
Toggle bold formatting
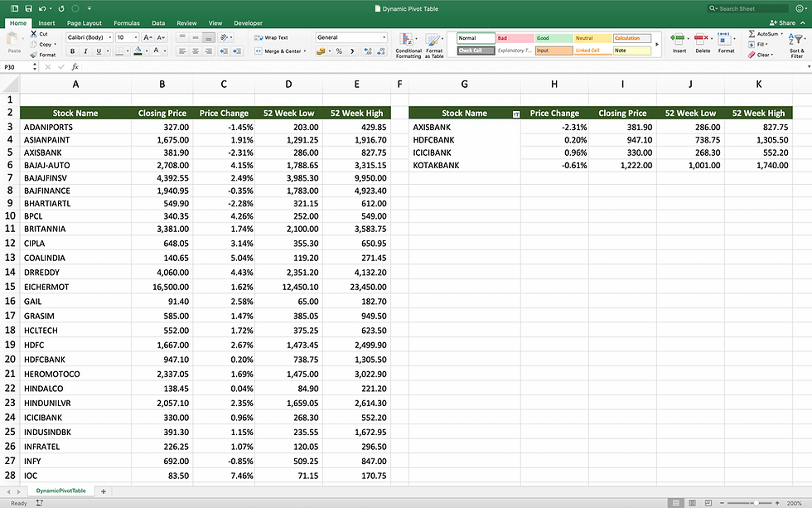click(x=73, y=51)
